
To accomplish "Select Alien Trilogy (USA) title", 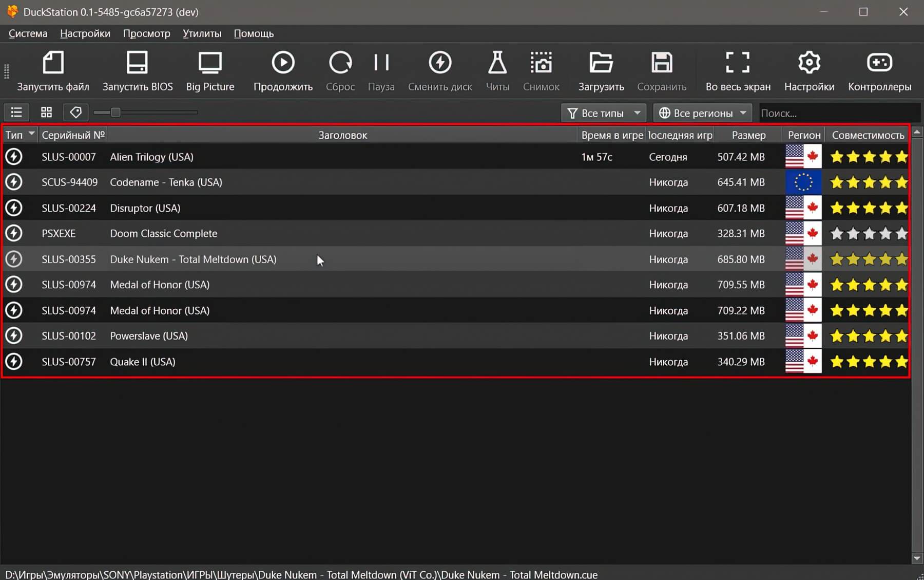I will coord(151,157).
